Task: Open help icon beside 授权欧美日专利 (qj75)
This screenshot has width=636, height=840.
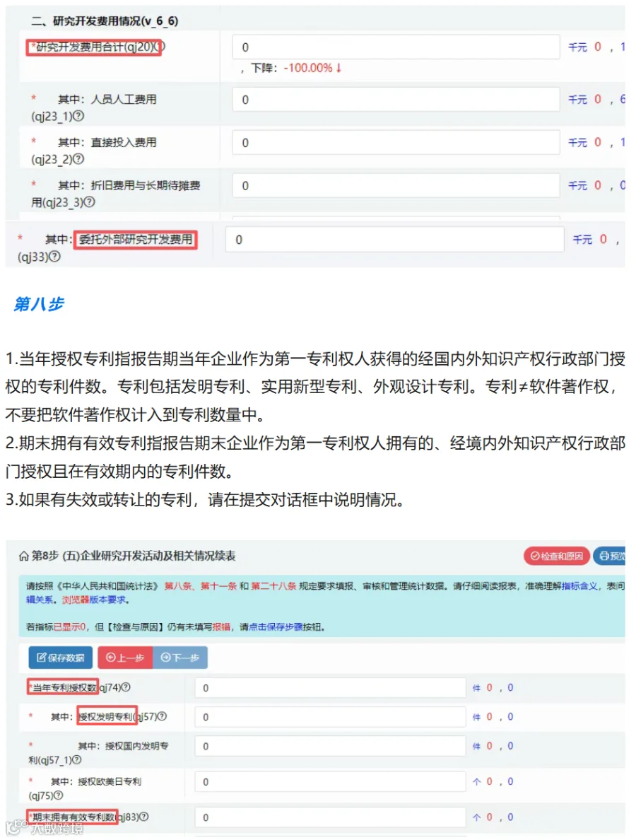Action: [x=59, y=795]
